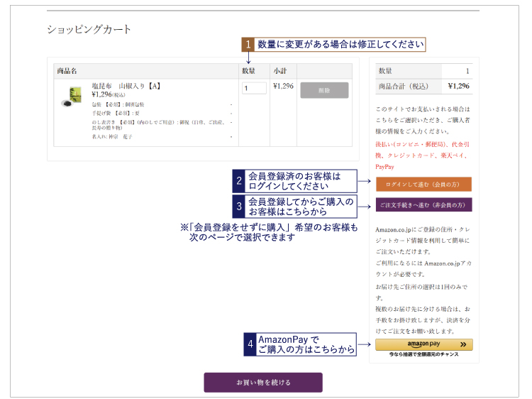This screenshot has width=532, height=399.
Task: Click the yellow Amazon Pay button
Action: point(423,344)
